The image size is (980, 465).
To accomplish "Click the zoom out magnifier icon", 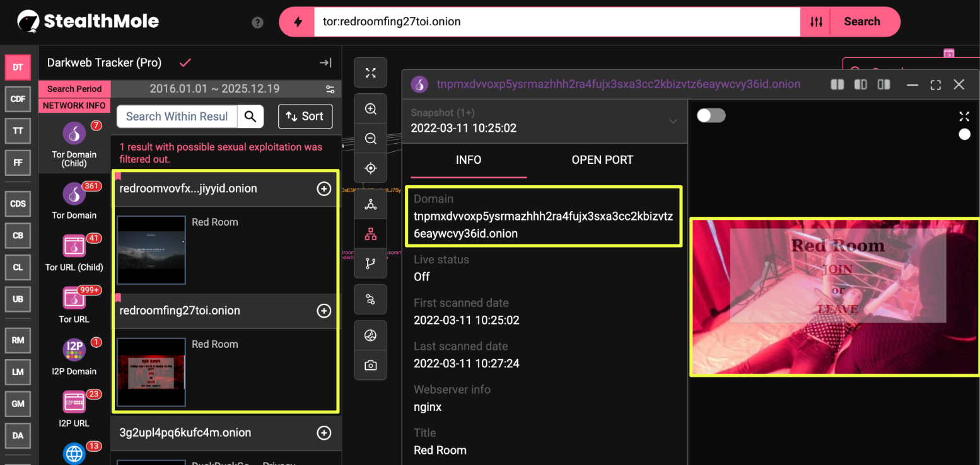I will click(x=371, y=139).
